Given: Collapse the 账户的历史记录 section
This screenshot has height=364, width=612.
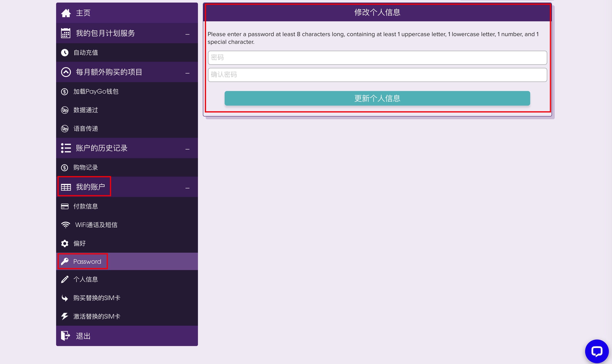Looking at the screenshot, I should pos(187,149).
